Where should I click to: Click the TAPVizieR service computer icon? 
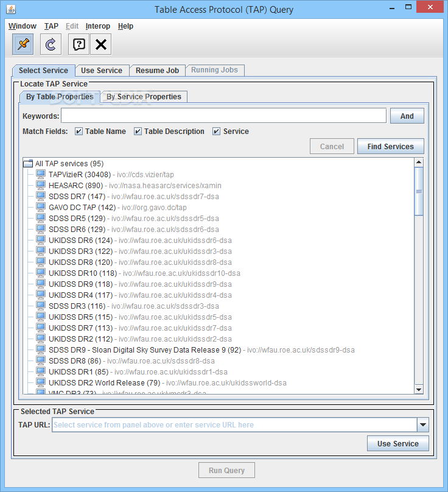[41, 174]
